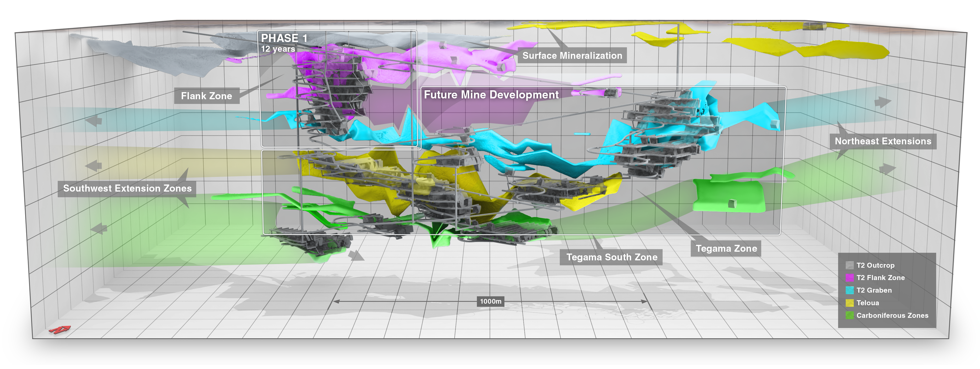980x369 pixels.
Task: Select the T2 Outcrop legend swatch
Action: (850, 265)
